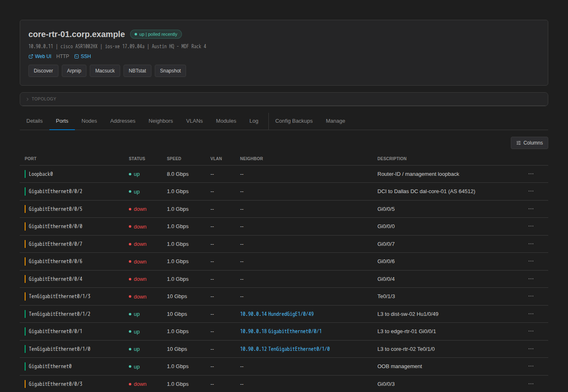Click the SSH terminal icon
568x392 pixels.
(x=77, y=56)
